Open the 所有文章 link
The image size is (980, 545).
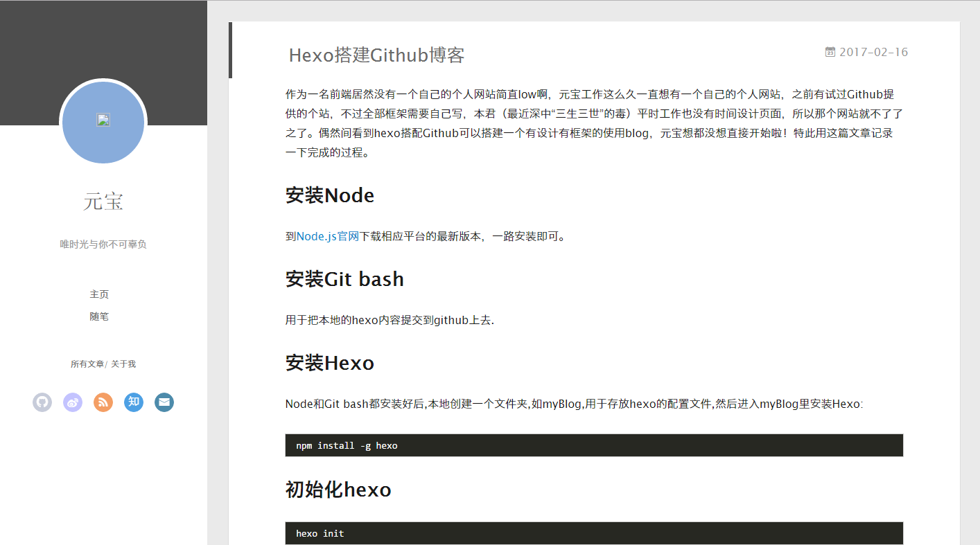pos(87,364)
